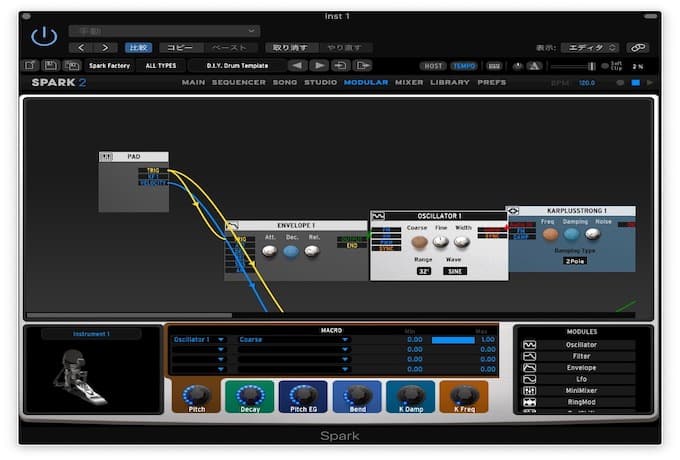Viewport: 680px width, 460px height.
Task: Click the blue stop transport button
Action: 635,83
